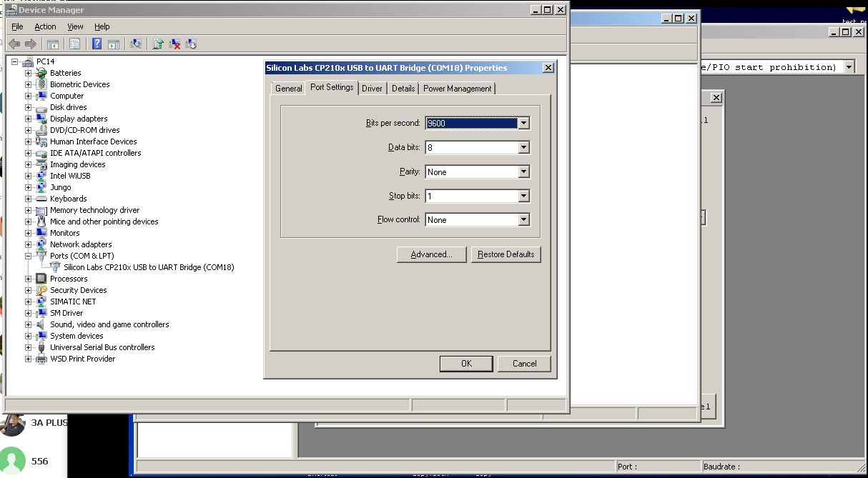
Task: Click the Properties toolbar icon
Action: 74,44
